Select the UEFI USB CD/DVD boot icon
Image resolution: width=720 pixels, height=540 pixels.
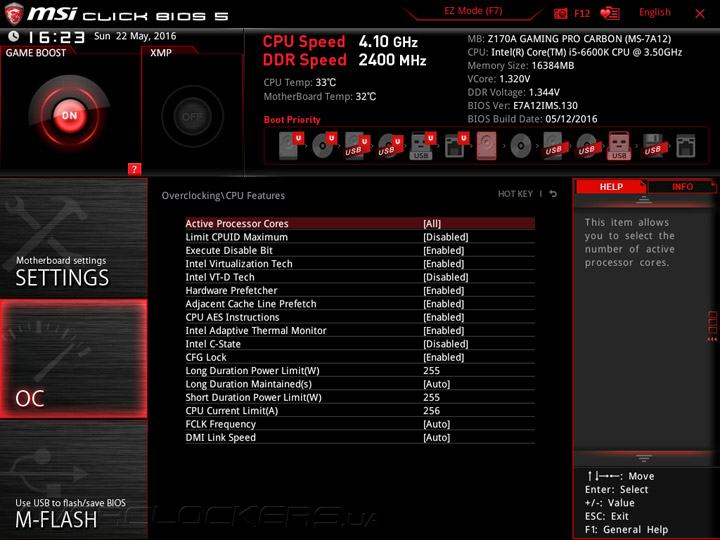390,146
